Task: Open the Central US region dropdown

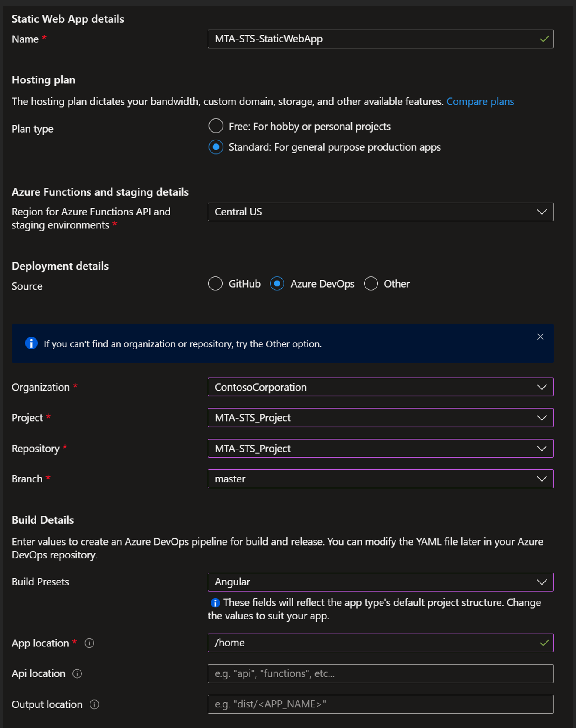Action: [x=380, y=212]
